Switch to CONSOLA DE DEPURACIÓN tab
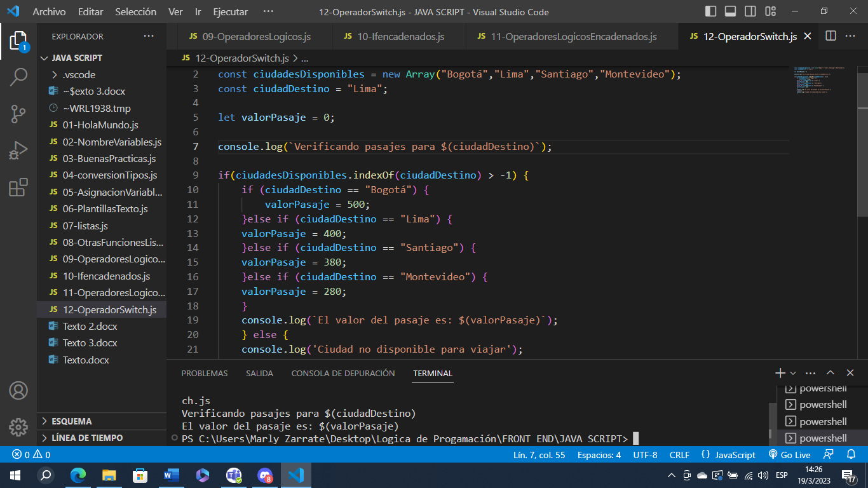The width and height of the screenshot is (868, 488). [x=343, y=374]
